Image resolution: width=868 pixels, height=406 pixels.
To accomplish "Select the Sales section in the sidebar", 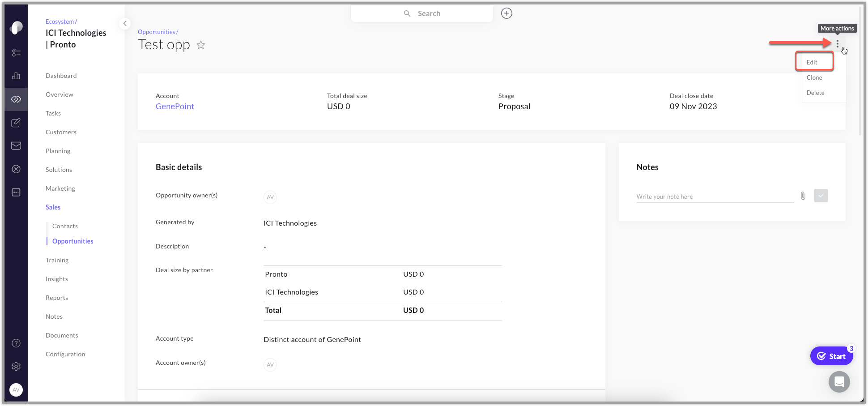I will pyautogui.click(x=53, y=207).
